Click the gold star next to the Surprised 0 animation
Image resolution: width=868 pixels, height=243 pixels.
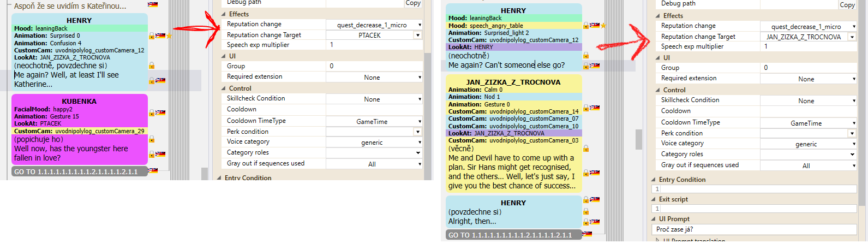(169, 36)
